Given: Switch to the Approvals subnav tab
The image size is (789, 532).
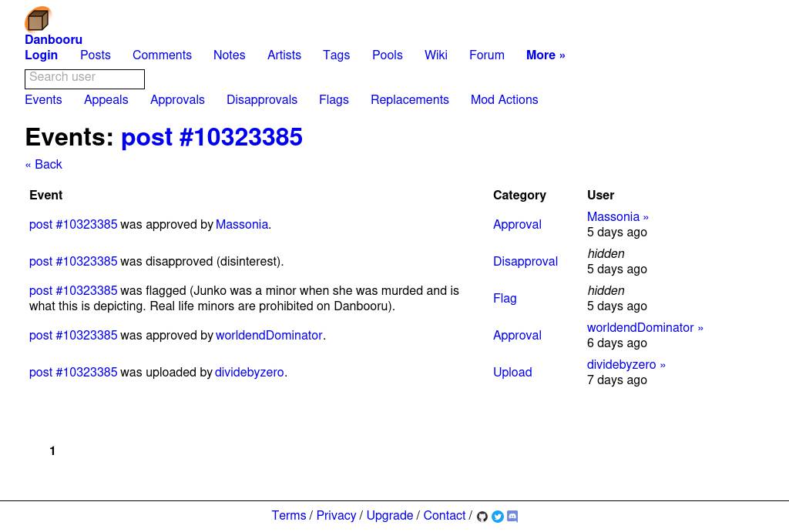Looking at the screenshot, I should [x=177, y=101].
